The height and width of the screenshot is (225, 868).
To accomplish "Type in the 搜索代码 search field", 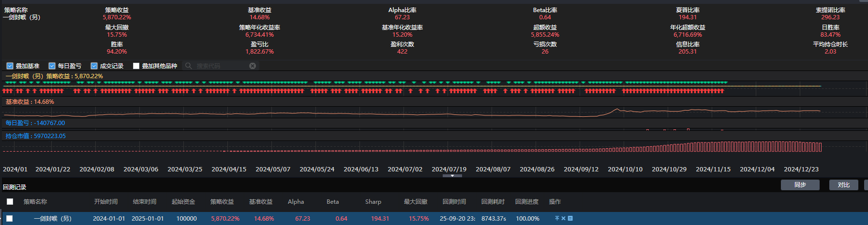I will 220,66.
